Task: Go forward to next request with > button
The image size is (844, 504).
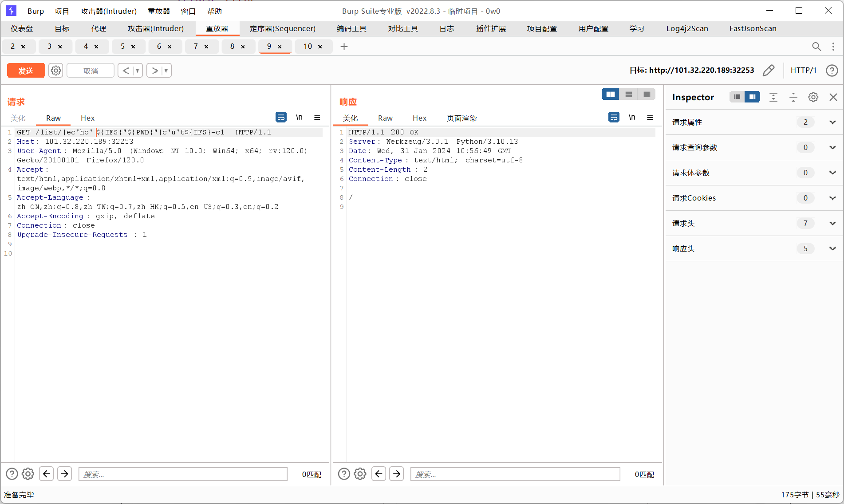Action: coord(155,71)
